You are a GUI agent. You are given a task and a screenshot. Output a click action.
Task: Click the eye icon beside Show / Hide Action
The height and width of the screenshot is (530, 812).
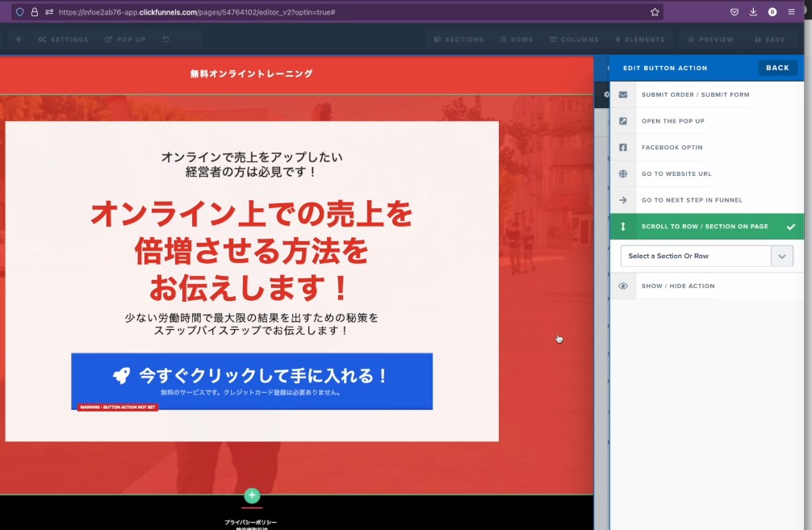tap(623, 286)
